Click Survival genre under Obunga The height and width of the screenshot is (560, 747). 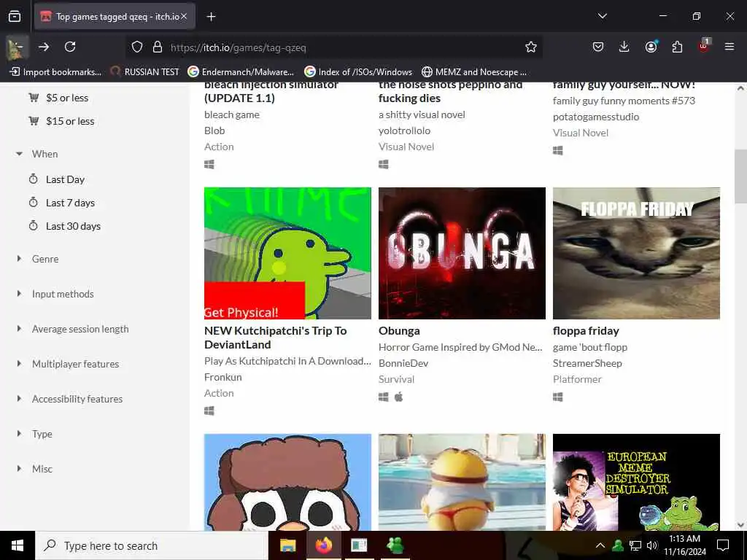tap(396, 379)
